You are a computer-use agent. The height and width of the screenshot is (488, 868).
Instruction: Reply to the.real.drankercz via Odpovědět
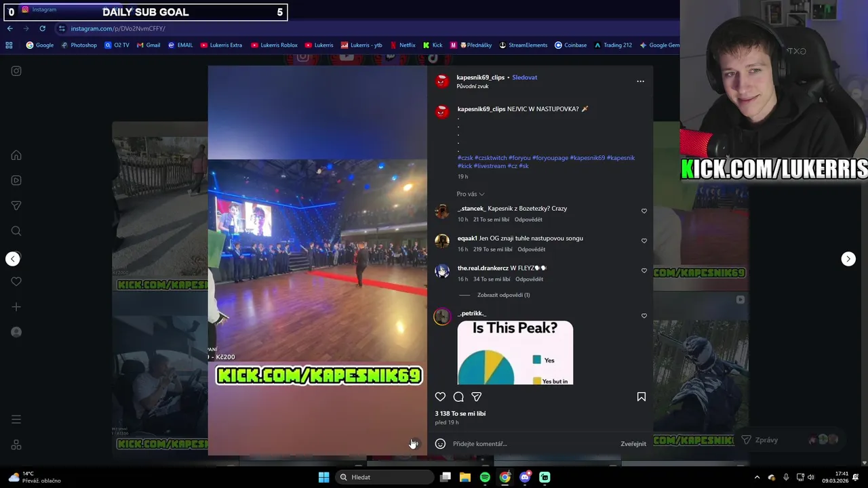(529, 279)
